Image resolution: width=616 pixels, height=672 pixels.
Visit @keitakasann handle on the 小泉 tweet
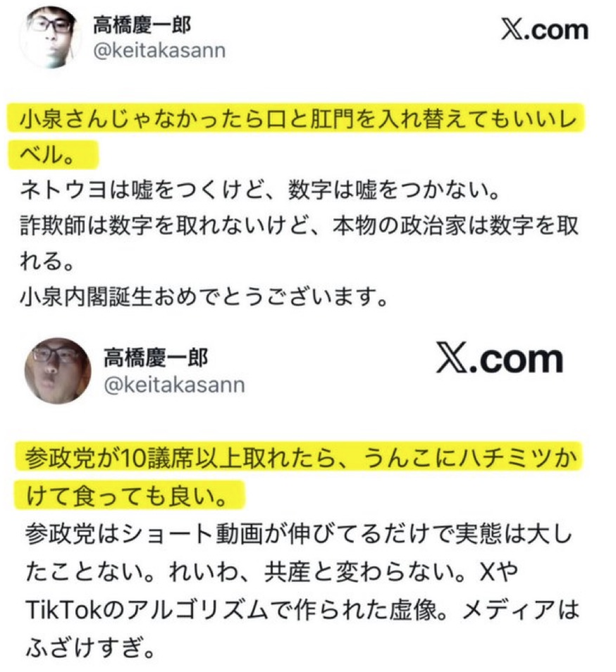tap(159, 51)
